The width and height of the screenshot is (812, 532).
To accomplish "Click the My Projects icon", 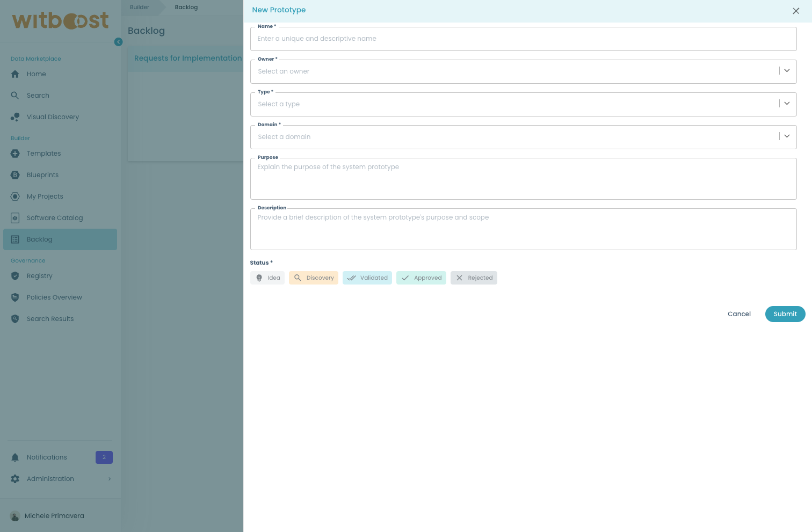I will [x=15, y=196].
